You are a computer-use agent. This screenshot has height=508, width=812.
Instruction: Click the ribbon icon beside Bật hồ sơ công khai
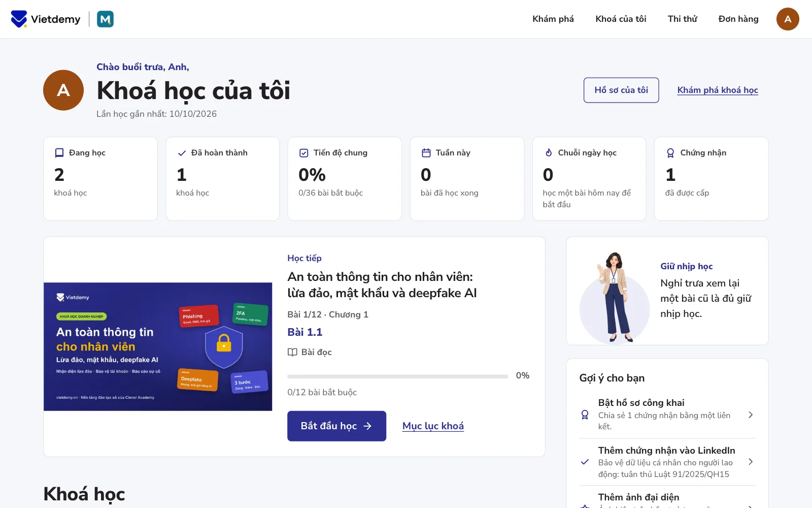(585, 415)
